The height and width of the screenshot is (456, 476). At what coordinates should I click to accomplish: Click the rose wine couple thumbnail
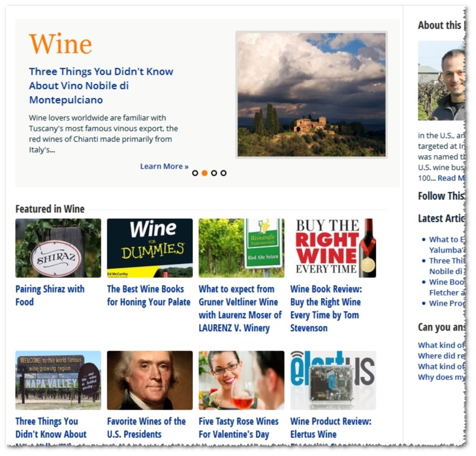pos(242,380)
